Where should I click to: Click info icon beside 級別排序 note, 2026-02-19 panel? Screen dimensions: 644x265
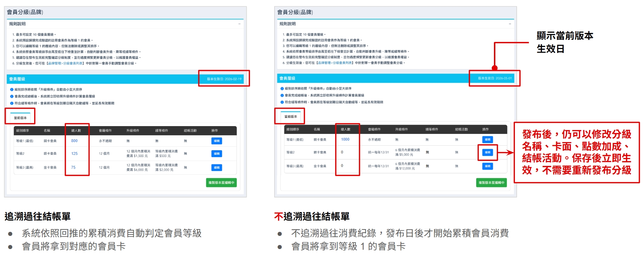coord(12,90)
